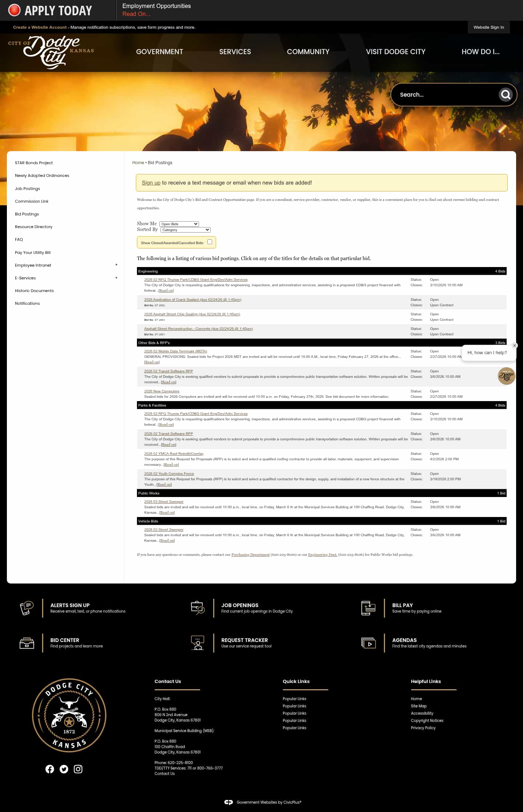The height and width of the screenshot is (812, 523).
Task: Click the Agendas heading link
Action: (x=404, y=640)
